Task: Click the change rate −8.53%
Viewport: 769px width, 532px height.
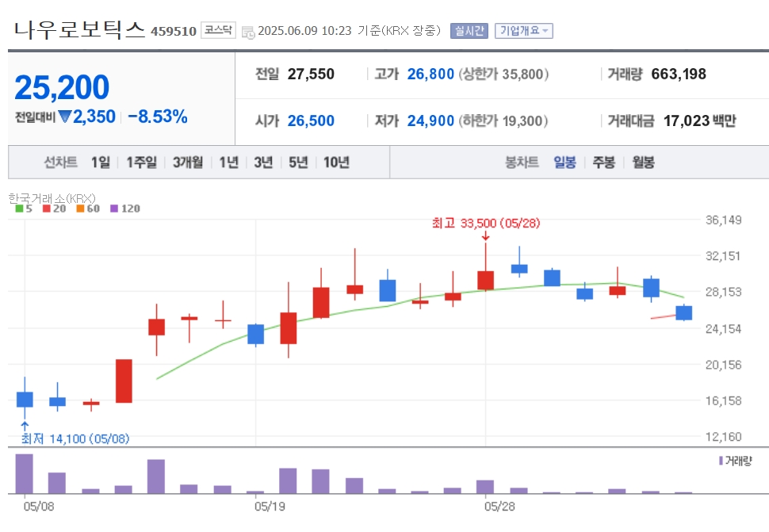Action: (158, 117)
